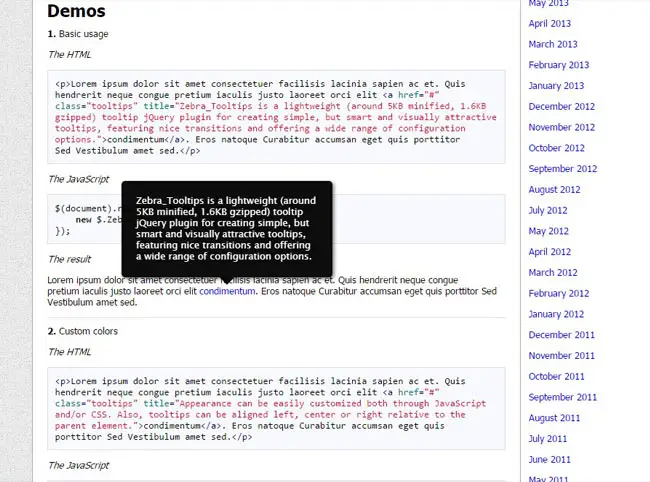Click the black Zebra_Tooltips tooltip box
Image resolution: width=650 pixels, height=482 pixels.
tap(227, 229)
